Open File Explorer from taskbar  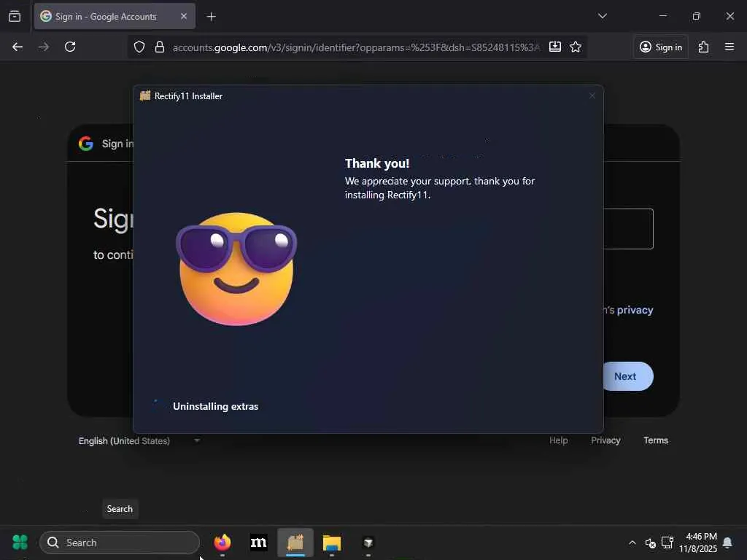tap(332, 542)
